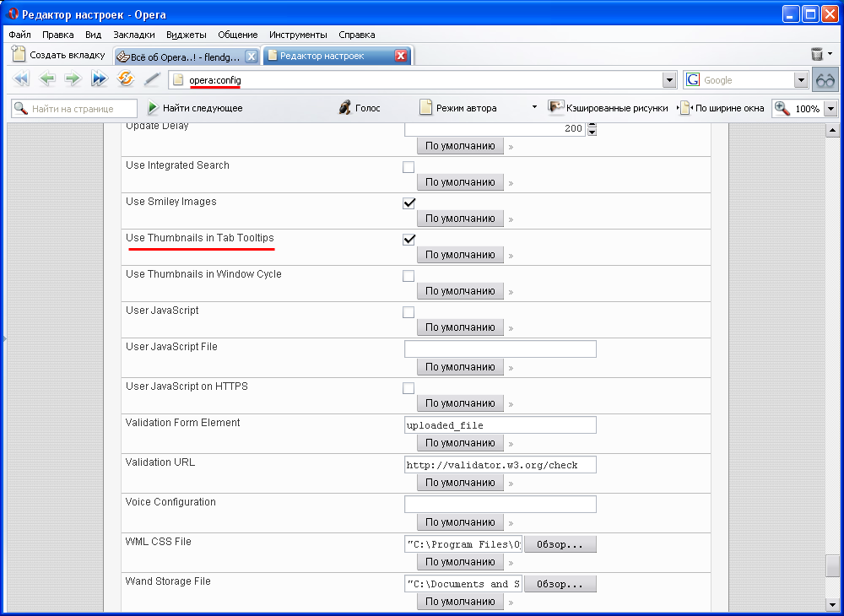Open the Виджеты menu
This screenshot has height=616, width=844.
(x=187, y=35)
